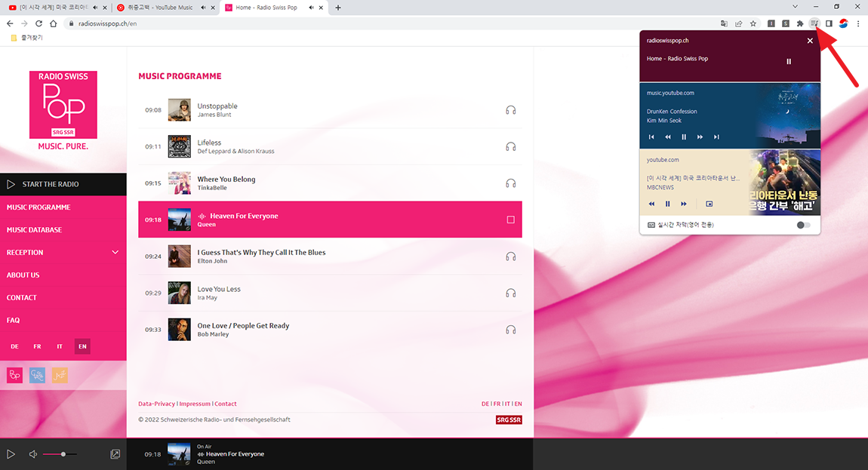Open a new browser tab
Viewport: 868px width, 470px height.
337,8
